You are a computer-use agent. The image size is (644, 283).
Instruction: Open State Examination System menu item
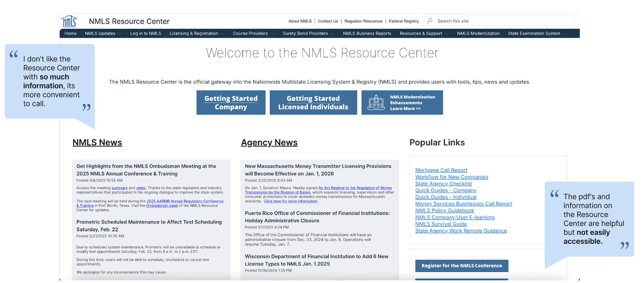point(534,33)
